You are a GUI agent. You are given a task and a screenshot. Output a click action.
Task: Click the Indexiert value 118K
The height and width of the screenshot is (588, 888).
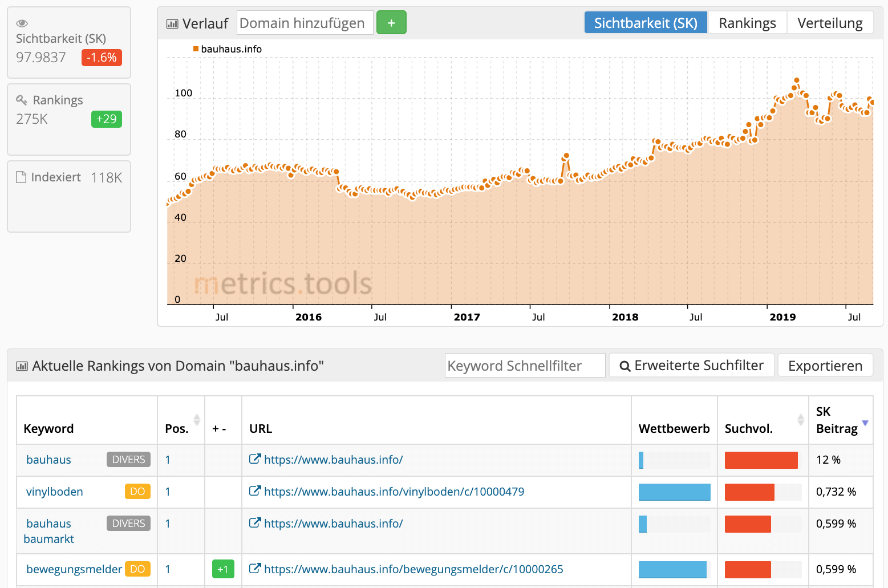[107, 178]
